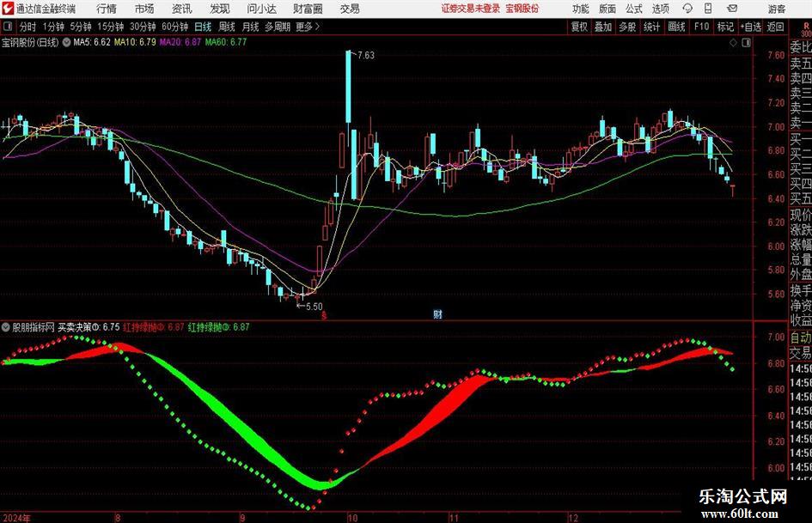
Task: Open the 功能 menu
Action: click(581, 9)
